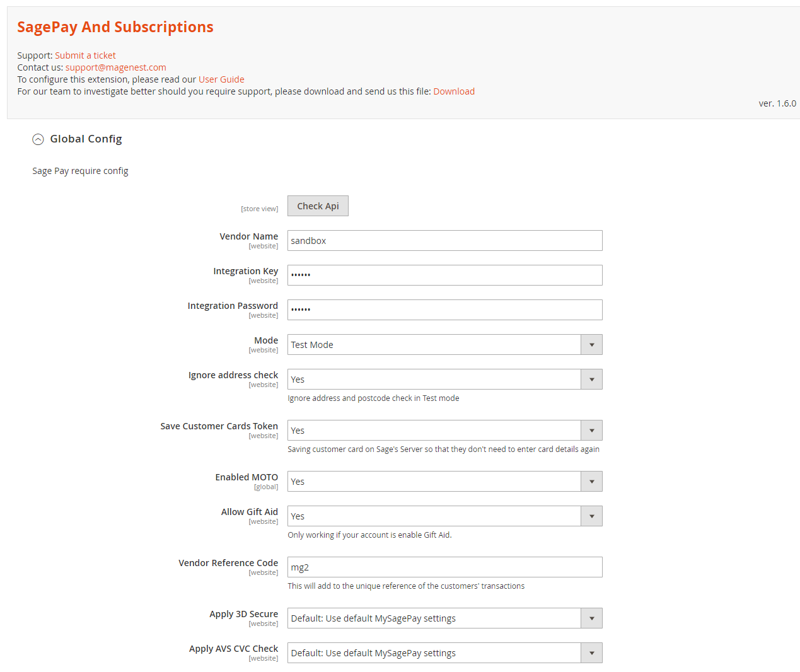Click the Global Config section title
This screenshot has width=800, height=672.
coord(86,139)
